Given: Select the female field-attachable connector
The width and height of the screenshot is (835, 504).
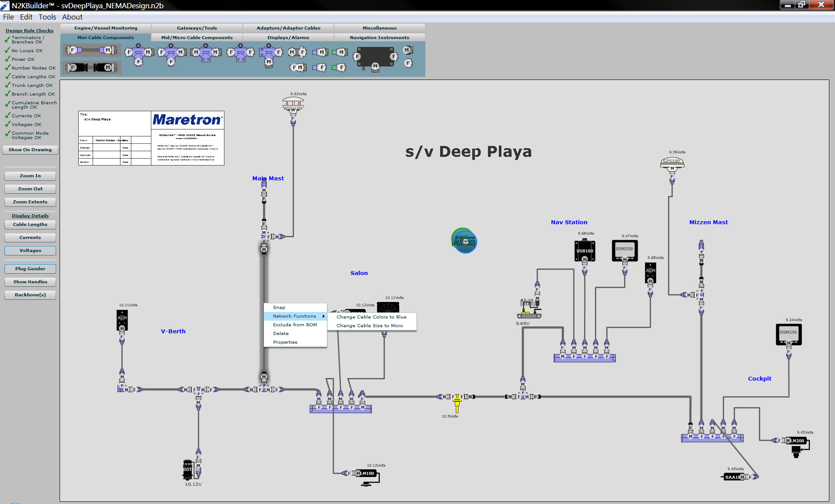Looking at the screenshot, I should 408,63.
